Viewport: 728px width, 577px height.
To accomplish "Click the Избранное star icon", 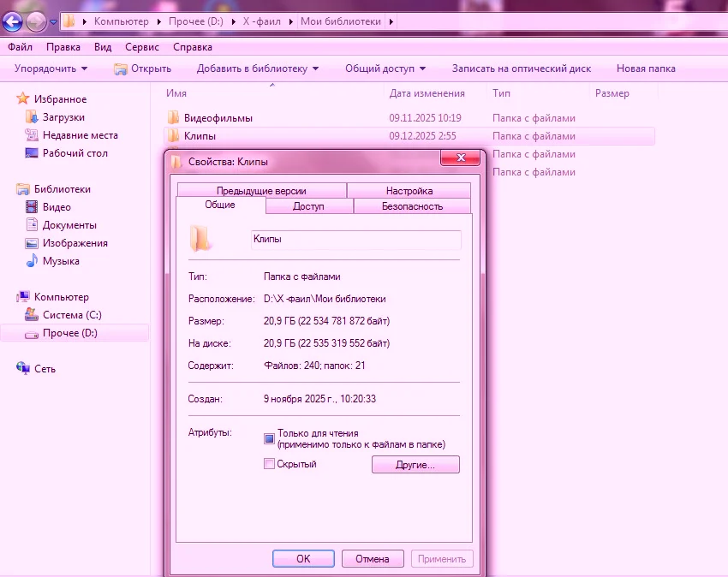I will tap(23, 98).
